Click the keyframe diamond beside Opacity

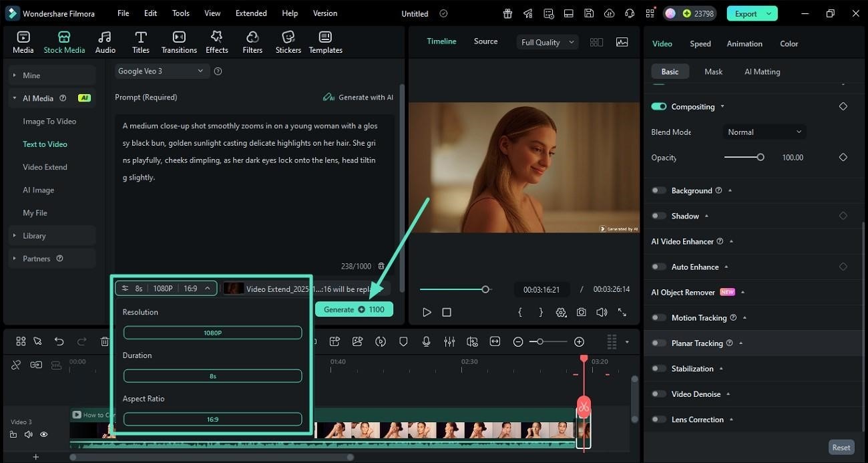[843, 157]
